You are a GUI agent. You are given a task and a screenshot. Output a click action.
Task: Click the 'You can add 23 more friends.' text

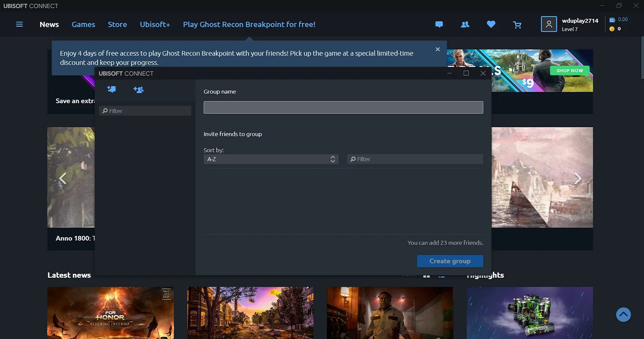click(x=445, y=243)
